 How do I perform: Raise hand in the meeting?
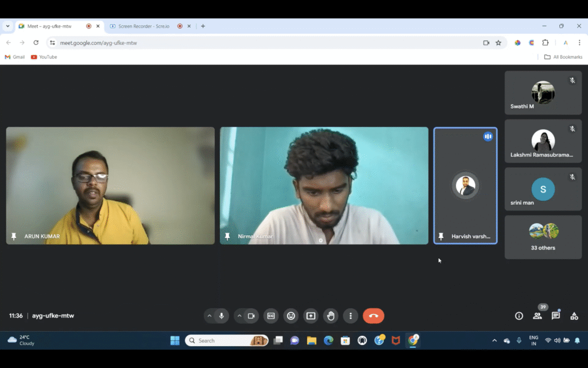(331, 316)
